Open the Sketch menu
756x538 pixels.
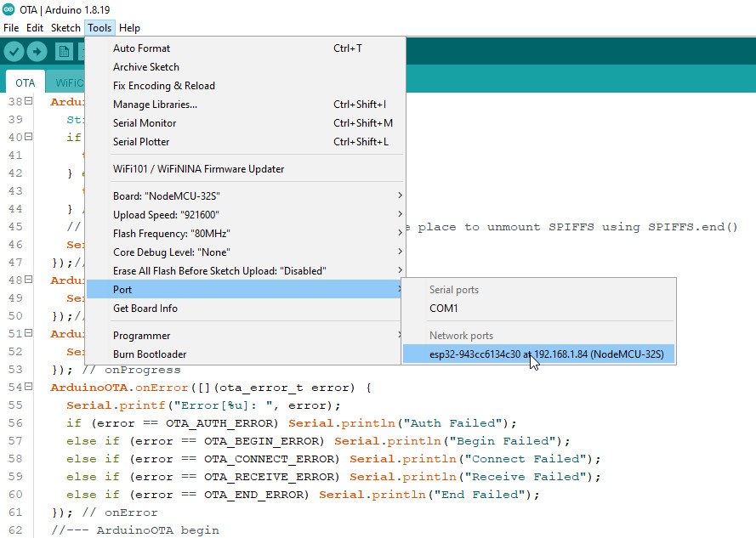(x=65, y=28)
